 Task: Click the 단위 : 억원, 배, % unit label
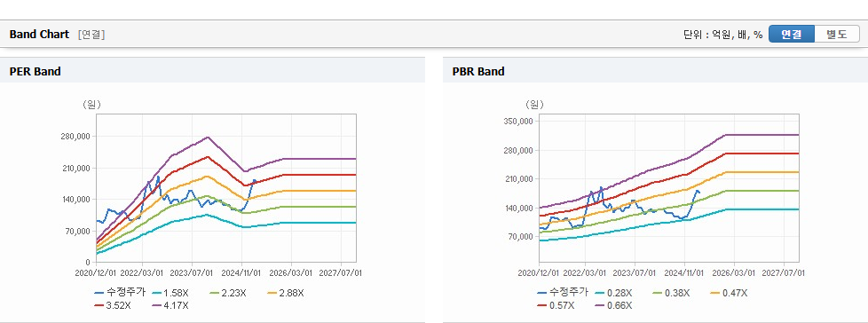pyautogui.click(x=723, y=35)
